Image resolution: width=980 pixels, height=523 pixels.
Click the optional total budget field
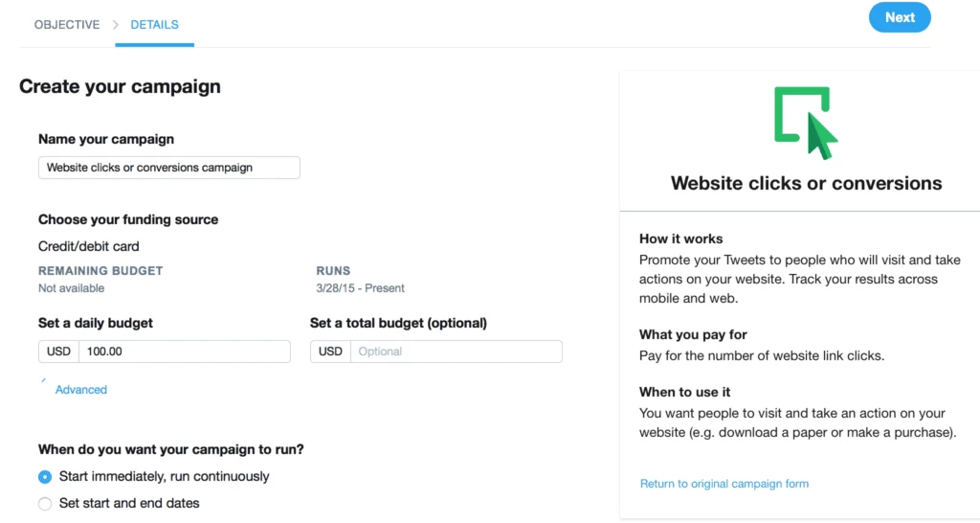tap(457, 352)
